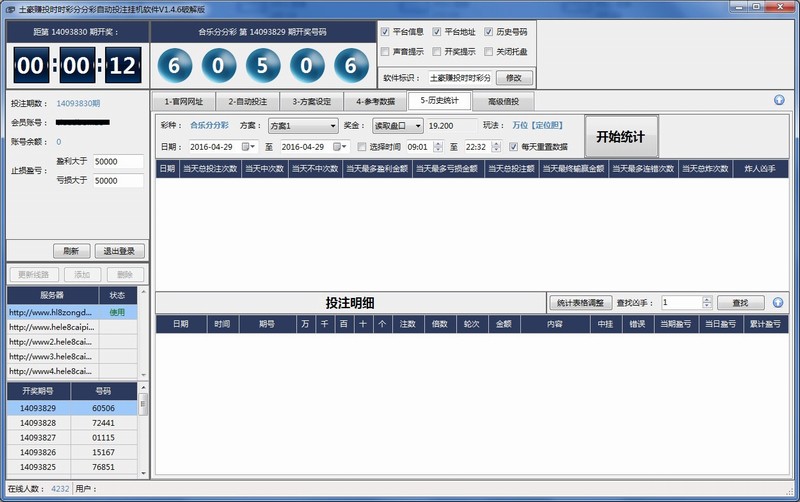Viewport: 800px width, 502px height.
Task: Click the blue up-arrow icon beside the tabs
Action: (x=778, y=100)
